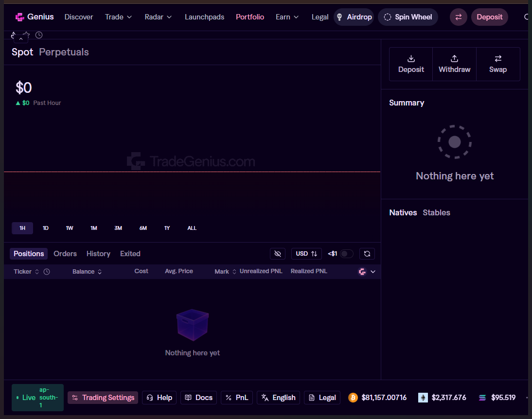The image size is (532, 419).
Task: Switch to the Orders tab
Action: click(65, 254)
